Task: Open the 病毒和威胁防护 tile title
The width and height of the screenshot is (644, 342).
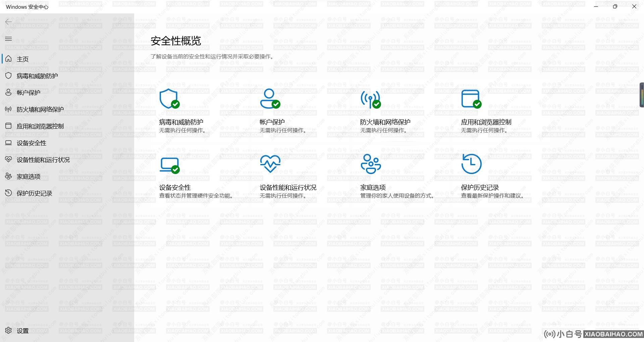Action: click(181, 122)
